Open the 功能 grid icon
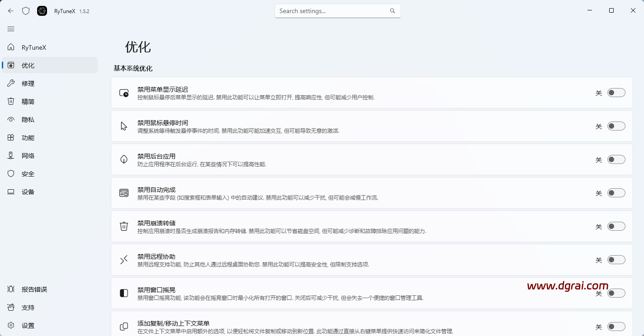The height and width of the screenshot is (336, 644). [11, 137]
